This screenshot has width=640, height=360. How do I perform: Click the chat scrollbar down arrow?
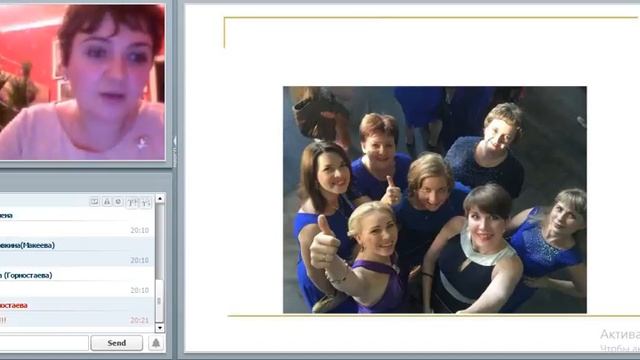(x=160, y=328)
